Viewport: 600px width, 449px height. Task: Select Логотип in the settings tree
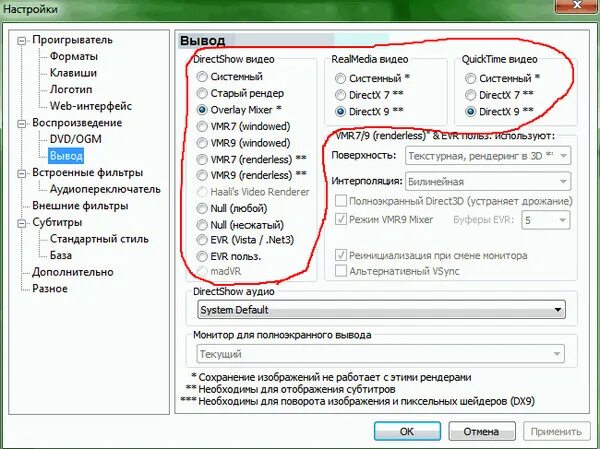coord(71,89)
